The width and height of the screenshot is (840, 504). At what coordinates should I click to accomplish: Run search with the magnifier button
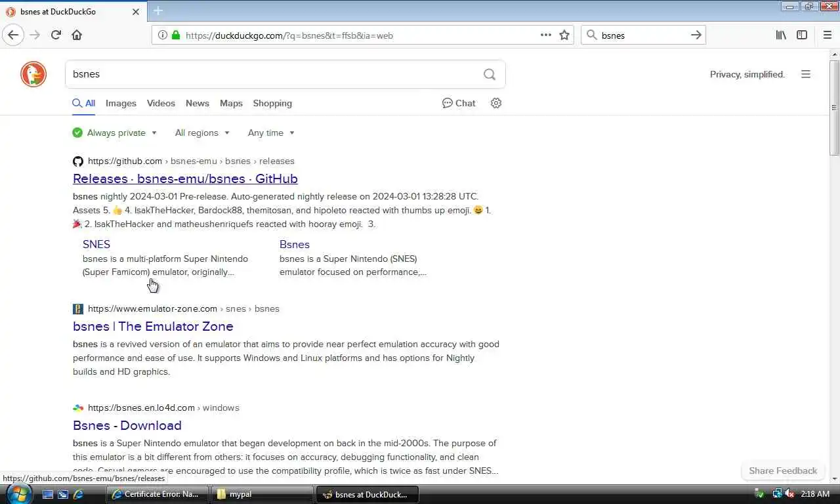tap(490, 74)
